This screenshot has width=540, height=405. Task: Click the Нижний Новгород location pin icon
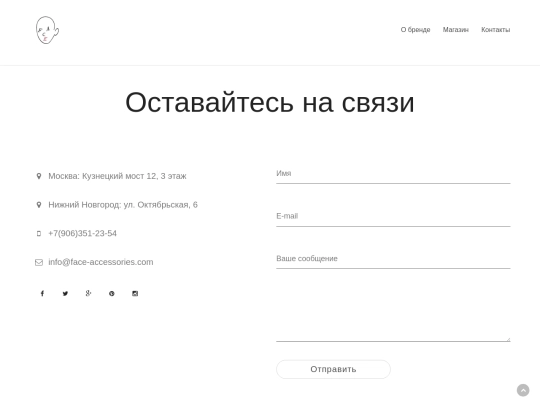(x=39, y=205)
